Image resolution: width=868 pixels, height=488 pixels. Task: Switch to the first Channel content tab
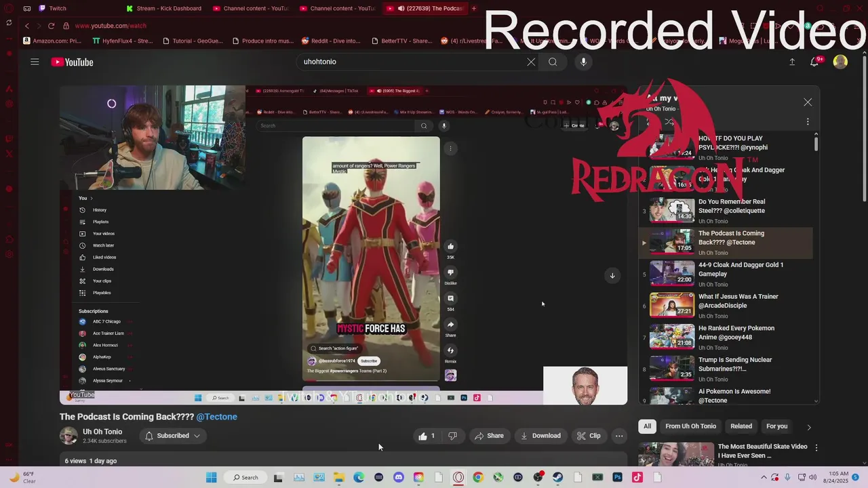click(252, 8)
